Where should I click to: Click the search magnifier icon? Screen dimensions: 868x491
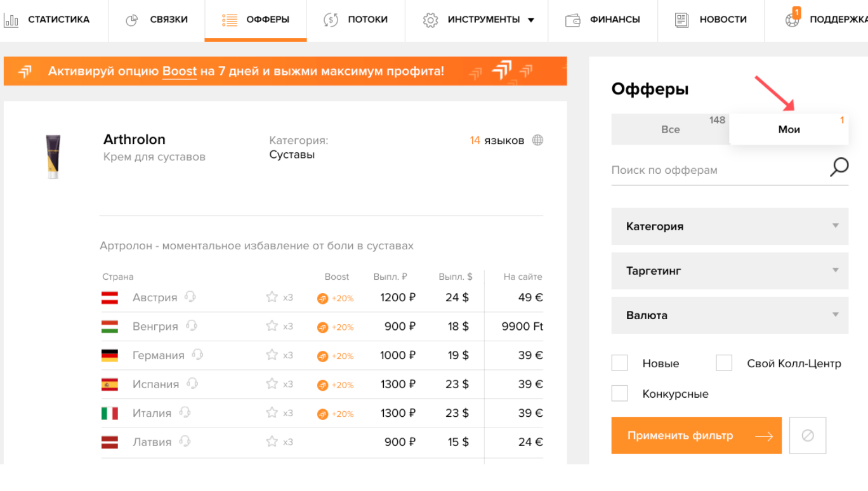click(x=839, y=167)
